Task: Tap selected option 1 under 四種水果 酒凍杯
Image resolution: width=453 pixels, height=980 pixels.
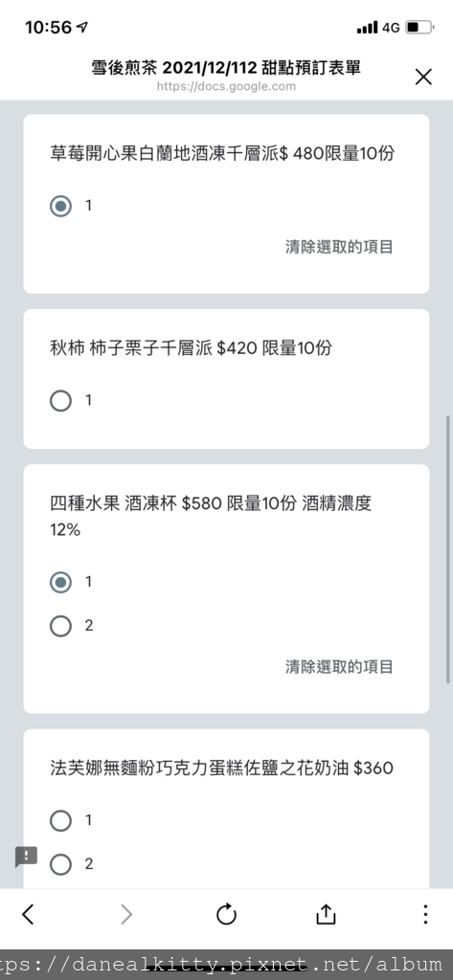Action: pyautogui.click(x=60, y=583)
